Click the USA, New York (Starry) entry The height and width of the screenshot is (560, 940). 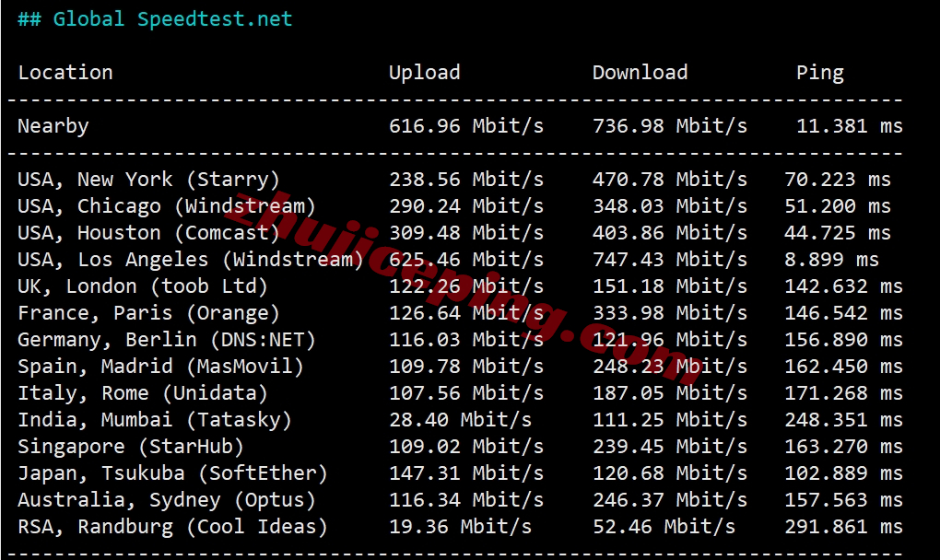[x=148, y=180]
